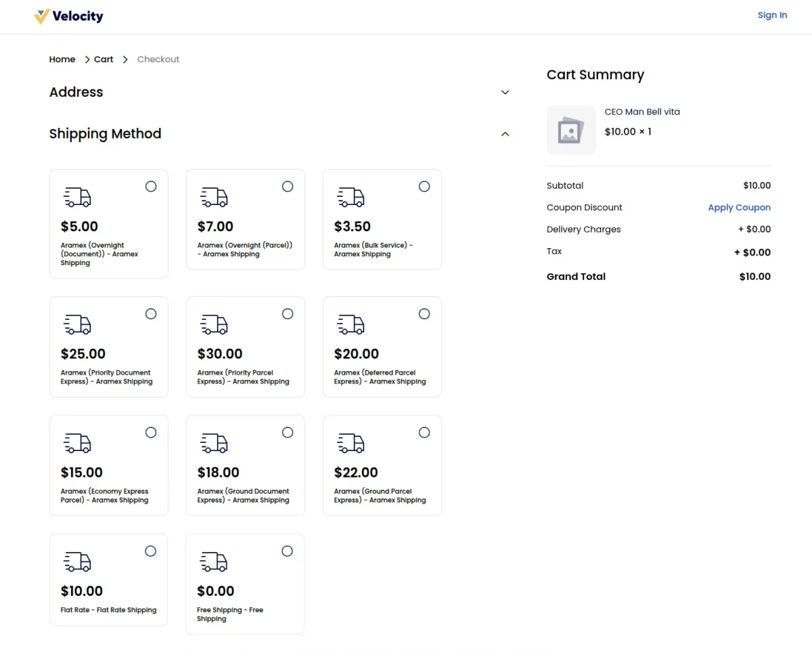Viewport: 812px width, 650px height.
Task: Select Economy Express Parcel $15.00 radio button
Action: click(151, 432)
